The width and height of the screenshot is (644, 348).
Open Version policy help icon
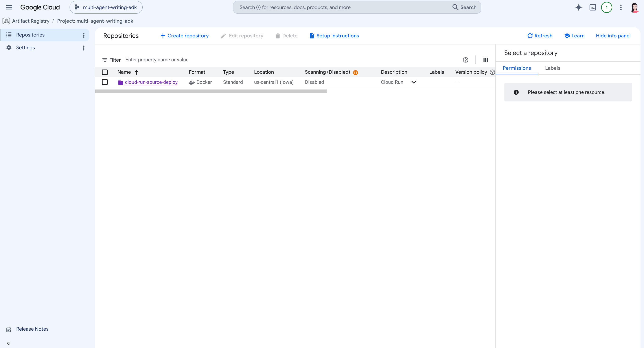(492, 72)
